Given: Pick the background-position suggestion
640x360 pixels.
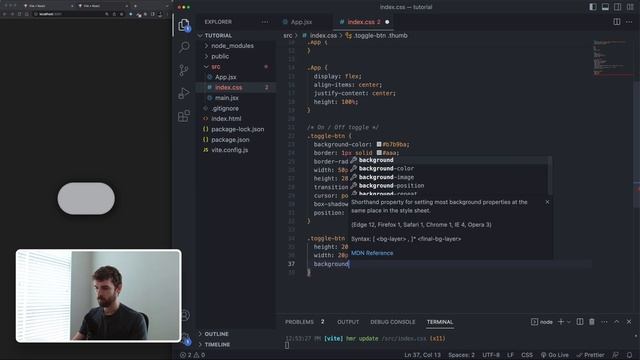Looking at the screenshot, I should click(x=448, y=186).
